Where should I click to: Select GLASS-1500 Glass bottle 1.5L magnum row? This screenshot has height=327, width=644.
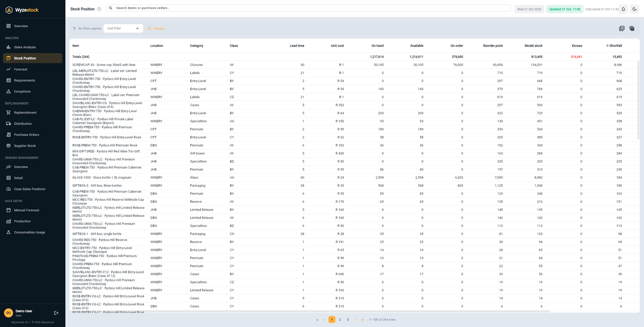click(x=354, y=177)
